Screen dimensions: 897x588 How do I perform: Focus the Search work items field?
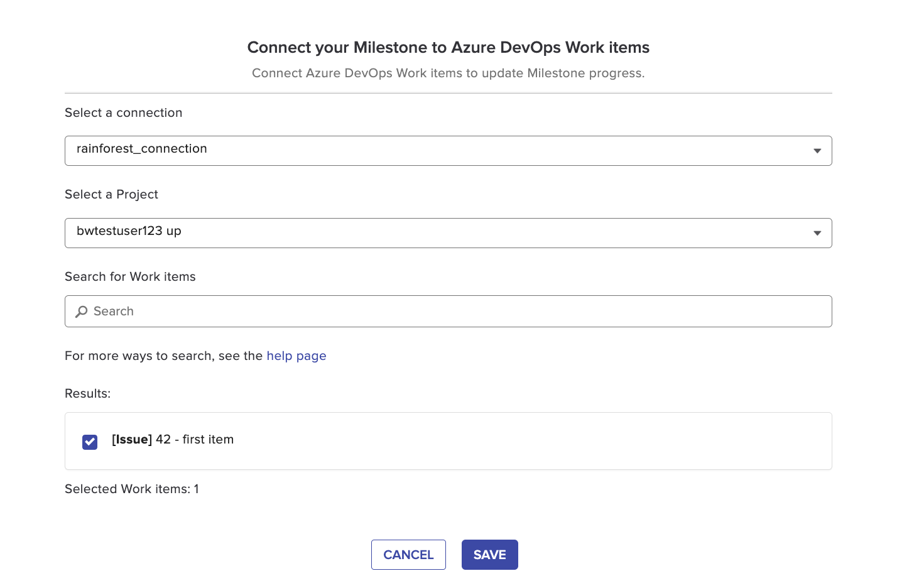[448, 311]
